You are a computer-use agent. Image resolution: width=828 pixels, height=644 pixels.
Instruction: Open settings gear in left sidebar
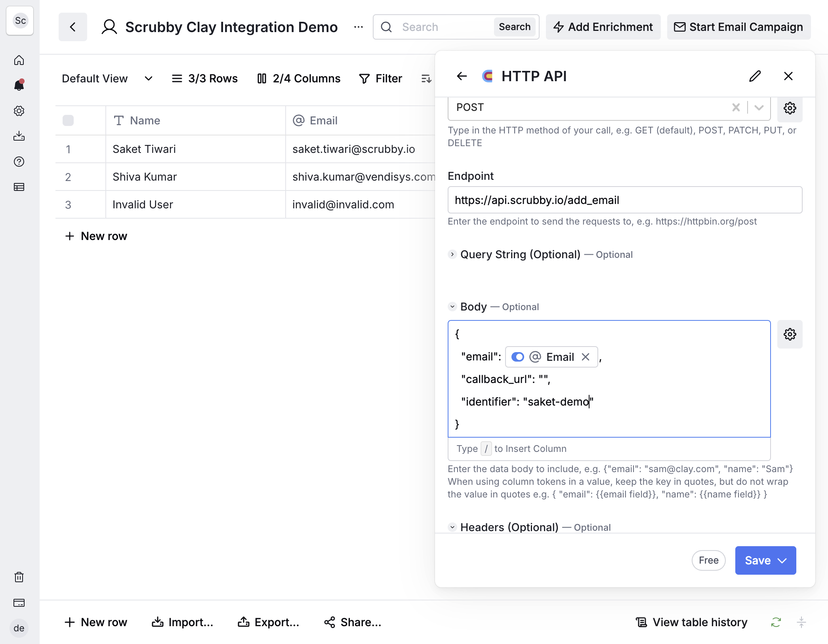[19, 111]
